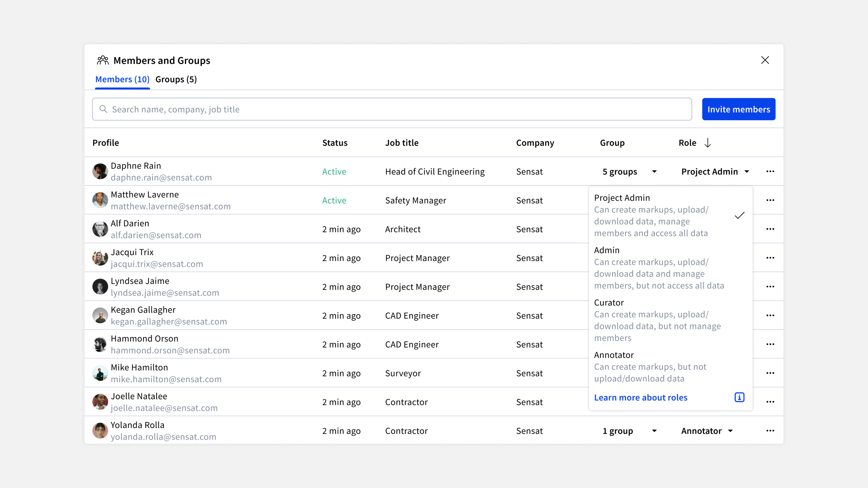Expand Daphne Rain's 5 groups dropdown
This screenshot has width=868, height=488.
(630, 172)
